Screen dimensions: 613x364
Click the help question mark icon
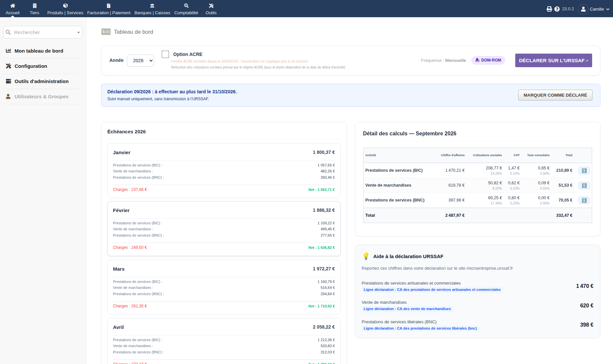[557, 9]
